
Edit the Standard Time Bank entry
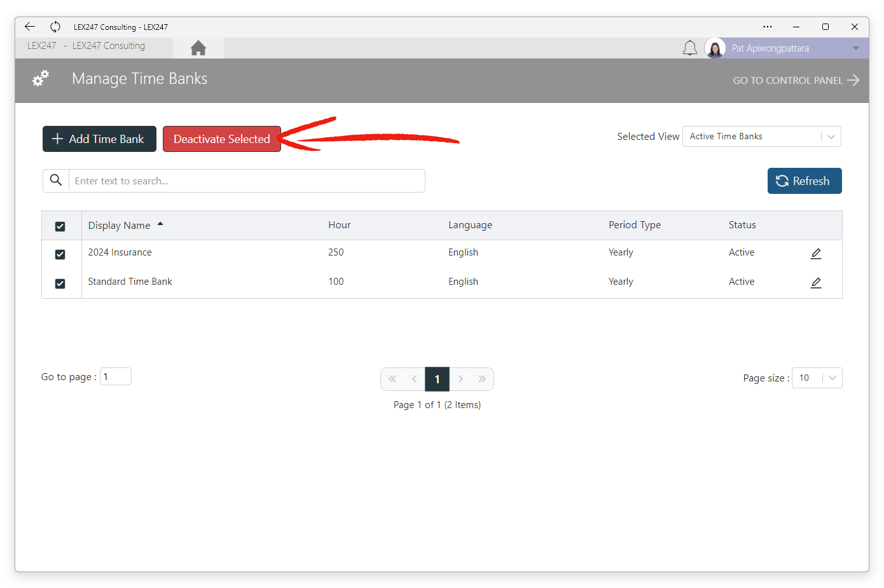point(816,283)
